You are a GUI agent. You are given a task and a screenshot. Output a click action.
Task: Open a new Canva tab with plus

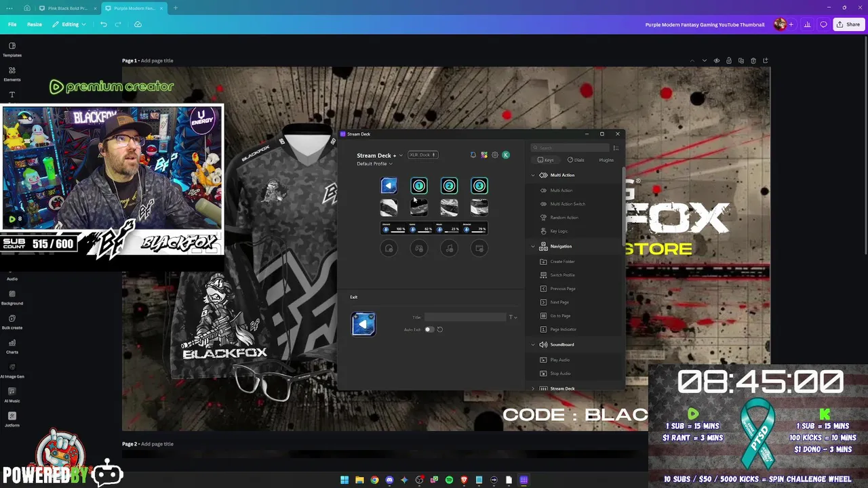point(175,8)
